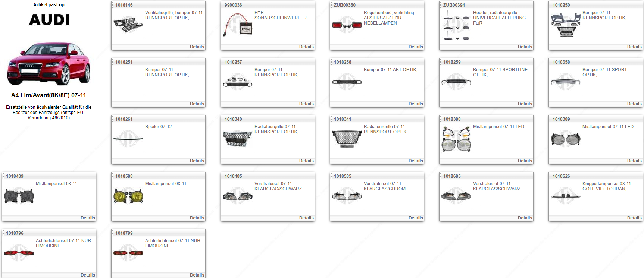Click the tail light image for 1018799

click(x=128, y=253)
